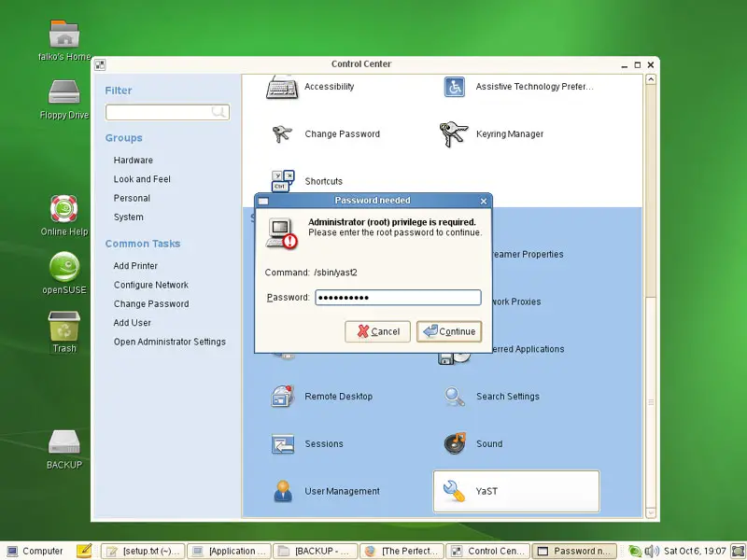Click Continue in the password dialog

pos(449,331)
